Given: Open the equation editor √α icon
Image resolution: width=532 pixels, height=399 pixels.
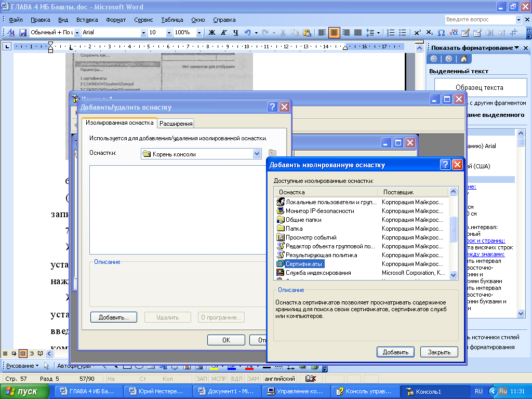Looking at the screenshot, I should pos(453,33).
